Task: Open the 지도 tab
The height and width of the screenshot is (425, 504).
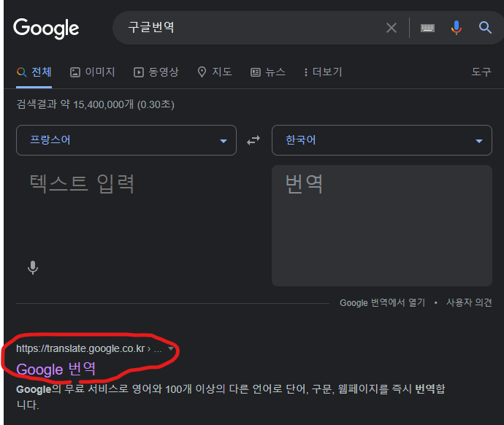Action: click(x=215, y=72)
